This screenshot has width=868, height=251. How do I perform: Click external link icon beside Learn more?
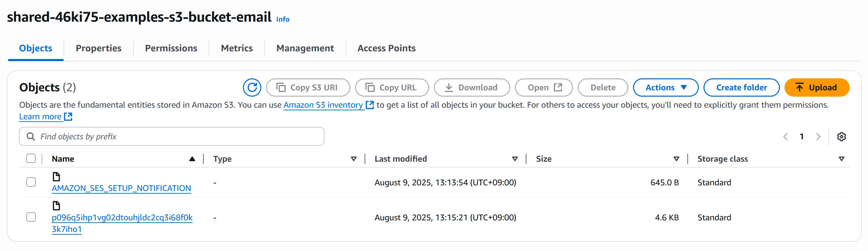coord(68,117)
